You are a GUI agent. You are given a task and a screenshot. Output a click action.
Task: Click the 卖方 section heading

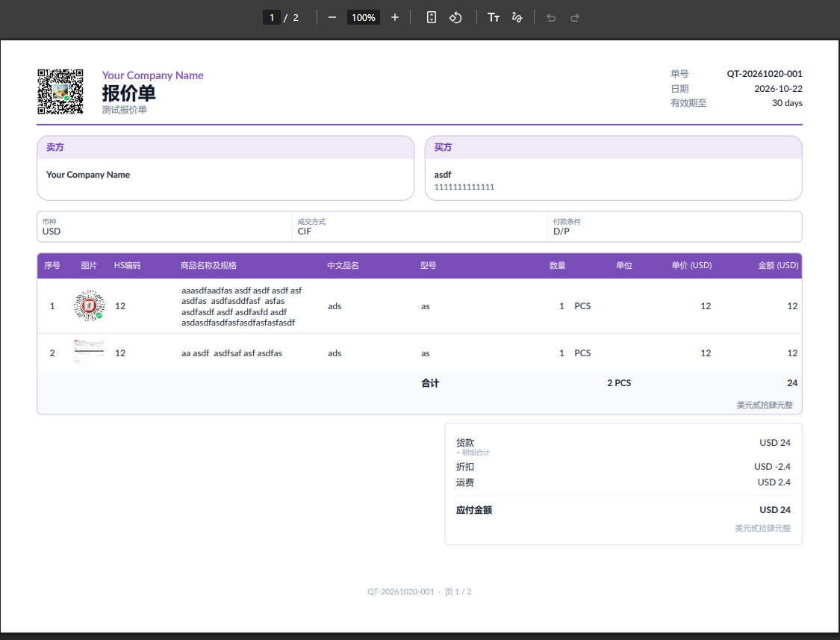point(55,147)
